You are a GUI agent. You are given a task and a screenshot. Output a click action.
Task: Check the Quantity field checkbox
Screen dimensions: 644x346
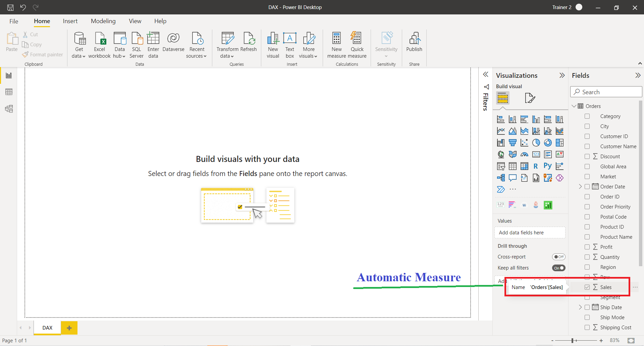click(587, 257)
